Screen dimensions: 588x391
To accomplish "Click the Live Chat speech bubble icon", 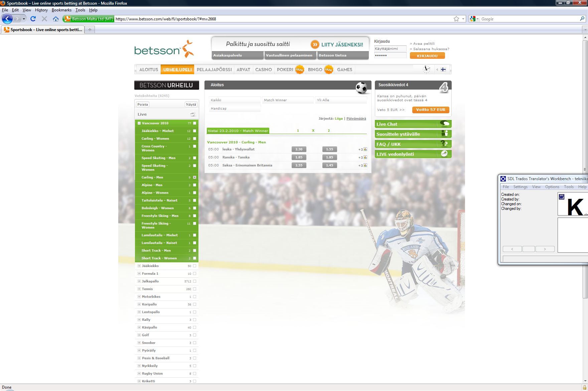I will [444, 124].
